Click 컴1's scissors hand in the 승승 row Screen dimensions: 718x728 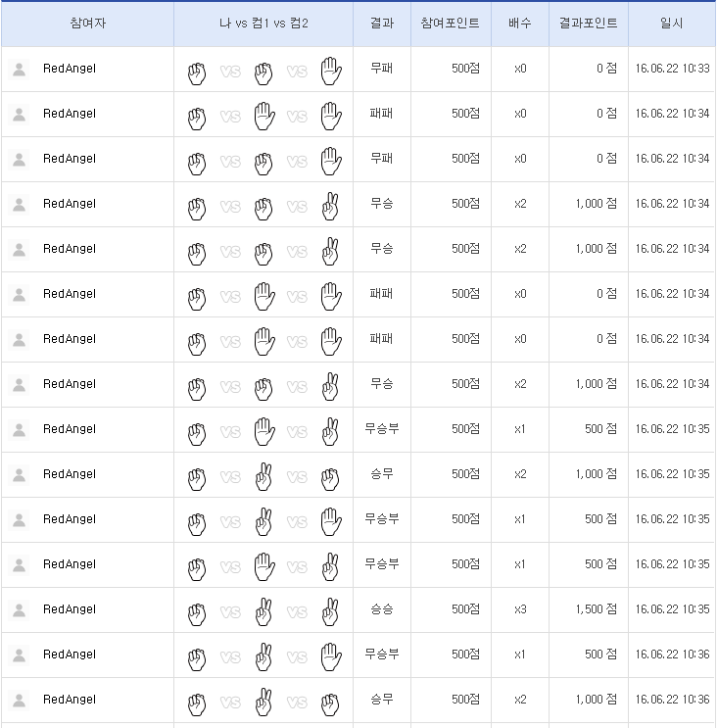tap(263, 609)
